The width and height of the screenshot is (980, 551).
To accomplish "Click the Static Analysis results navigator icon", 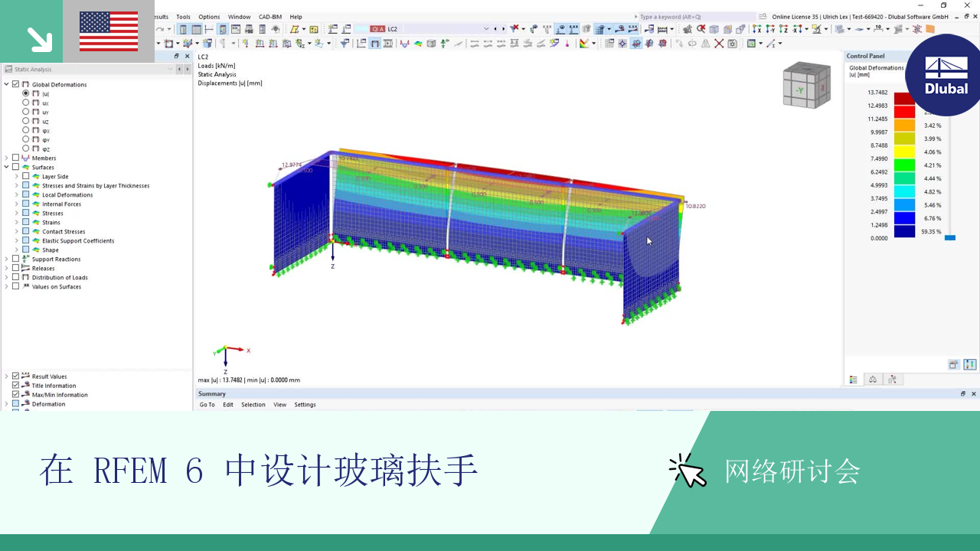I will (8, 69).
